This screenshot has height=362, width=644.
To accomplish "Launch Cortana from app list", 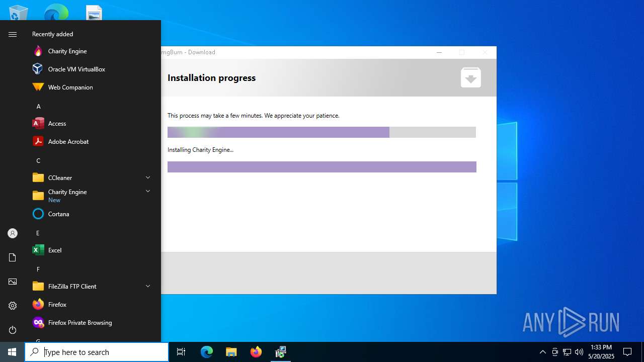I will (x=92, y=214).
